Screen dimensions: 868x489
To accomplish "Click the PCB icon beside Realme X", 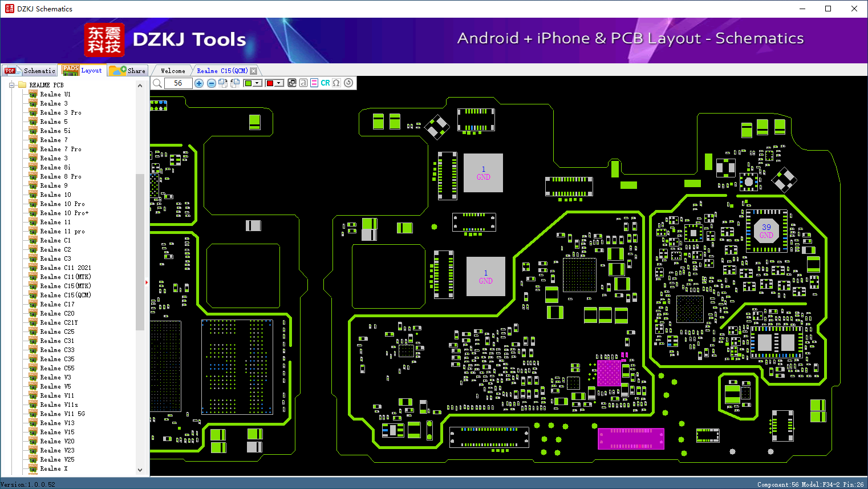I will (33, 468).
